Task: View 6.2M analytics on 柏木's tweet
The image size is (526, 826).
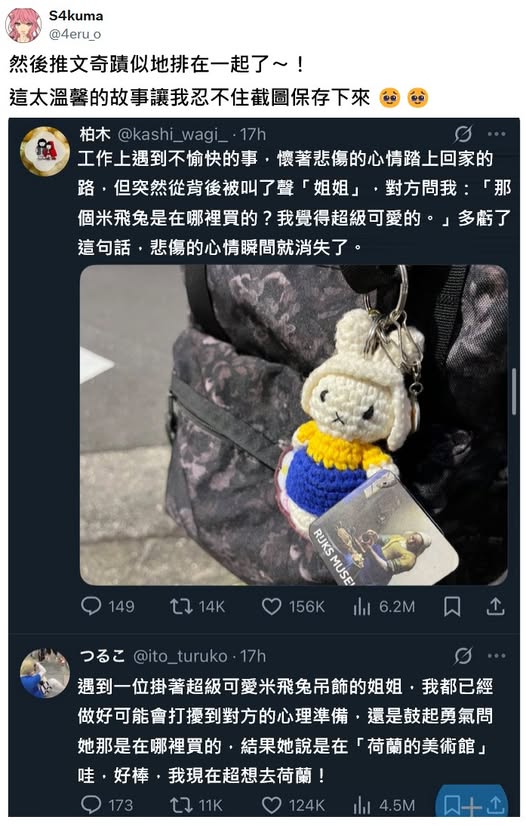Action: point(362,607)
